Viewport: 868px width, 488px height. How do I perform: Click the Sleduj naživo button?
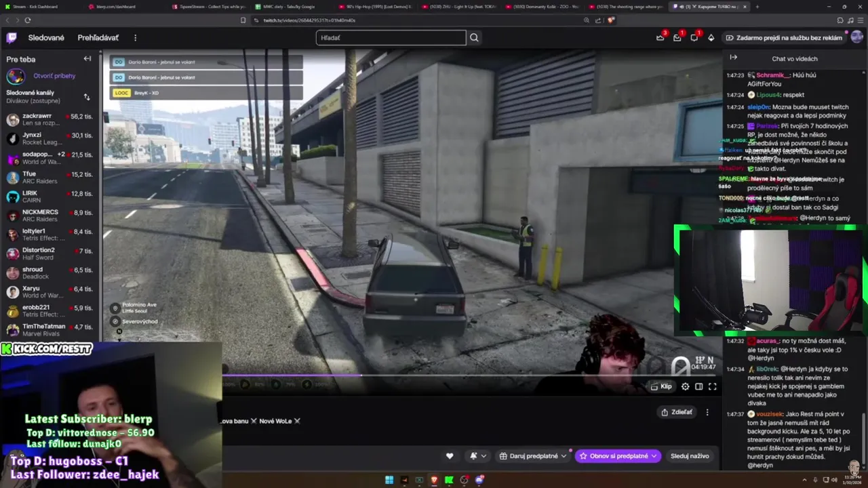click(690, 456)
